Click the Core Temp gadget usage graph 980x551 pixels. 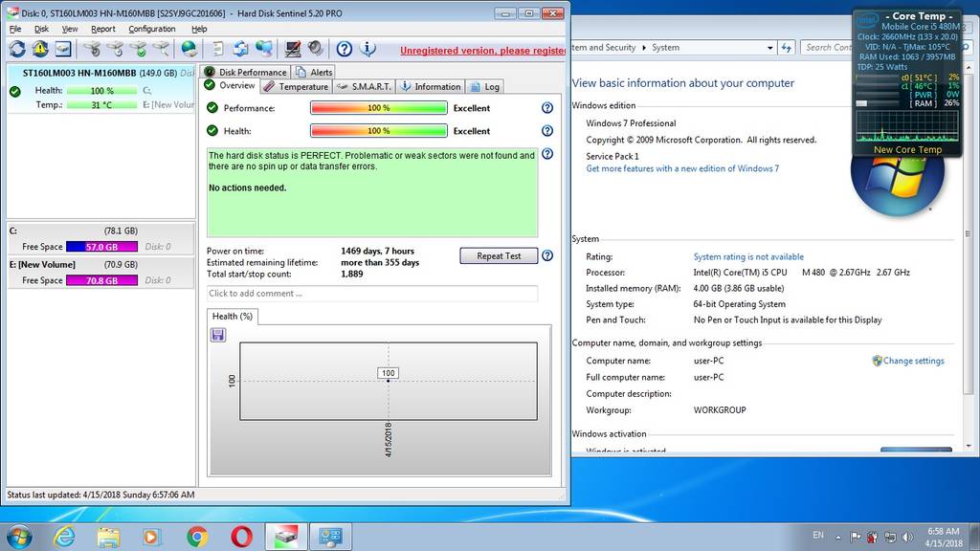907,127
